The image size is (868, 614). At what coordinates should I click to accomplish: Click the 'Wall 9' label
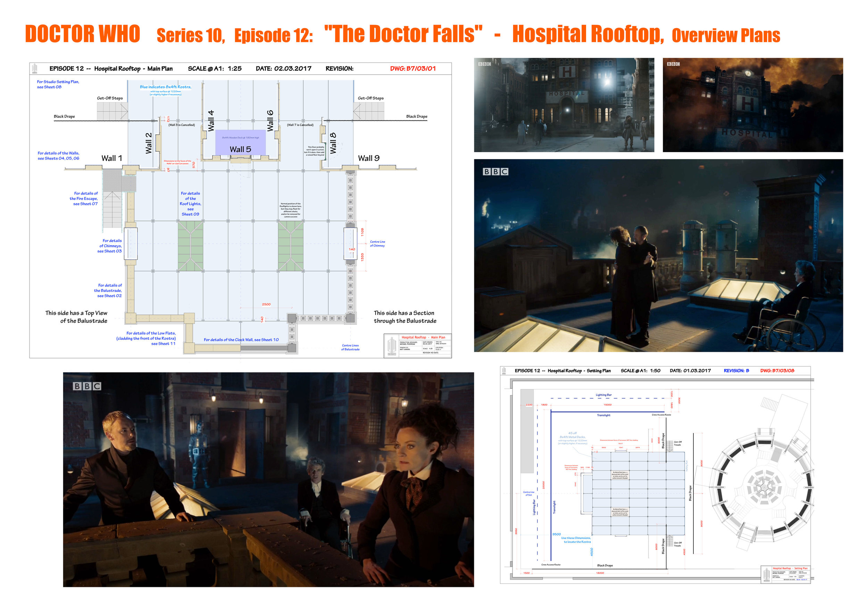369,158
